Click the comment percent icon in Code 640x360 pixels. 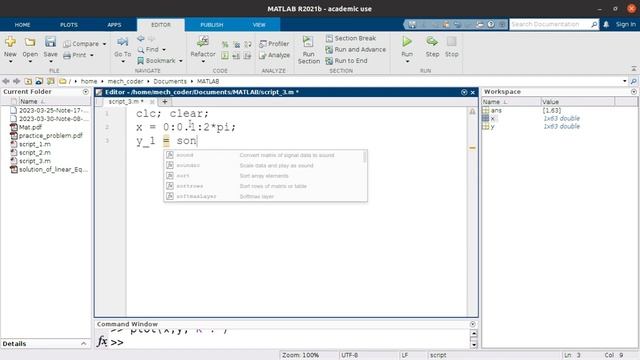point(225,44)
